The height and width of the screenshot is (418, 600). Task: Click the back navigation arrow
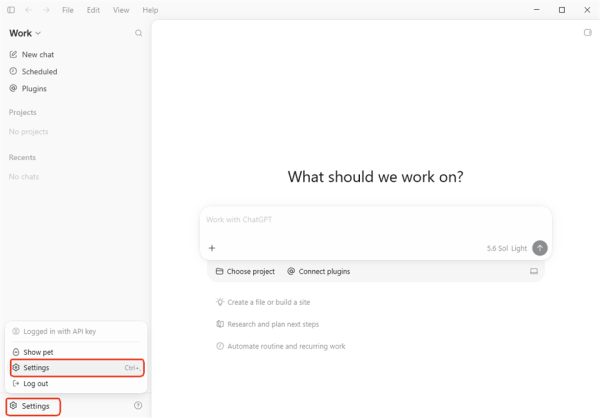point(28,10)
